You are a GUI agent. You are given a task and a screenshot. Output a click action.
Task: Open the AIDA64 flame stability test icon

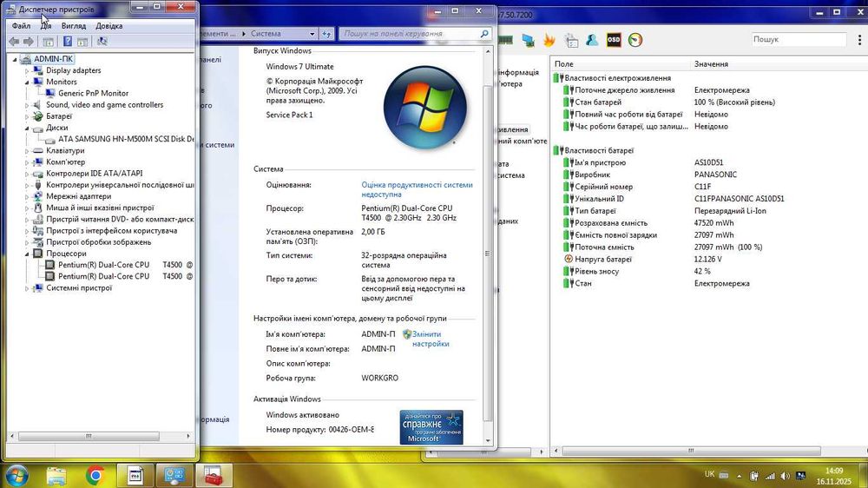point(549,40)
